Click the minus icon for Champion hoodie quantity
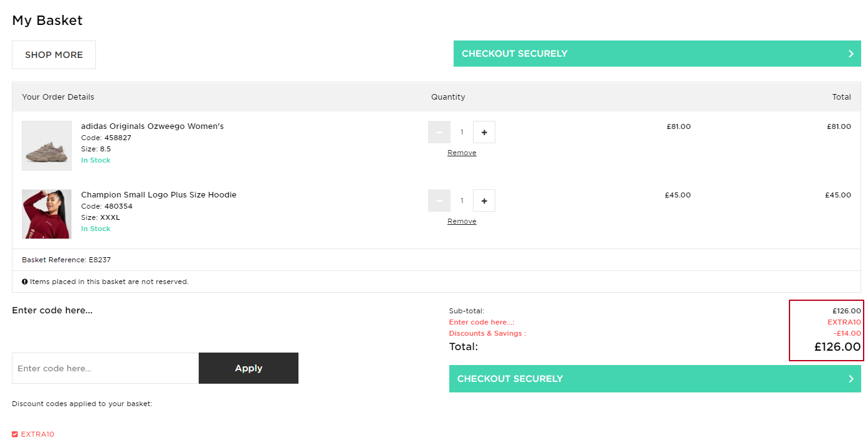Image resolution: width=868 pixels, height=446 pixels. [439, 200]
